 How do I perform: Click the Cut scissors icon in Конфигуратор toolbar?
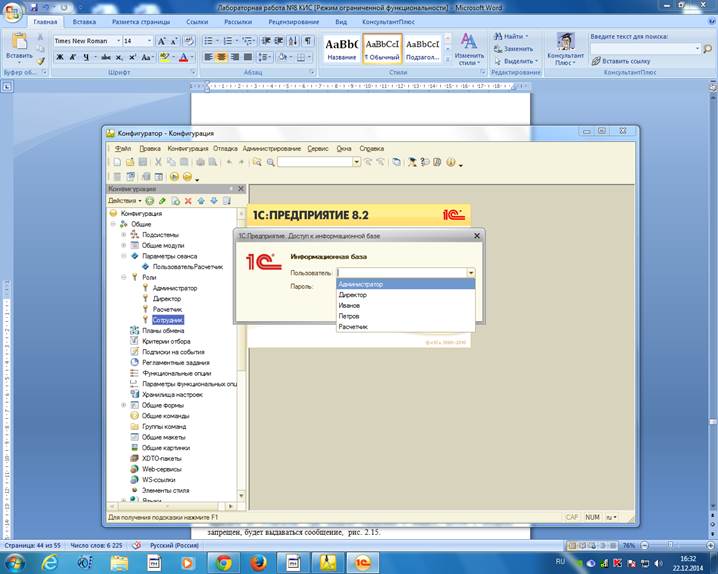click(x=158, y=162)
